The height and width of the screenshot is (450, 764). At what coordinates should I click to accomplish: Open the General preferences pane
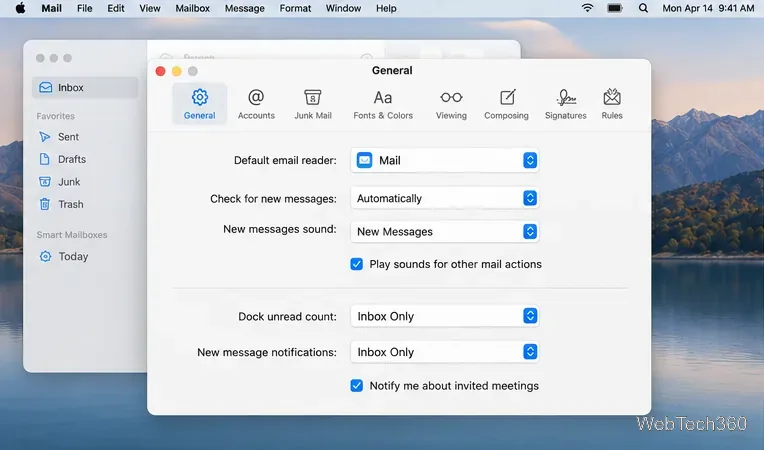tap(199, 104)
